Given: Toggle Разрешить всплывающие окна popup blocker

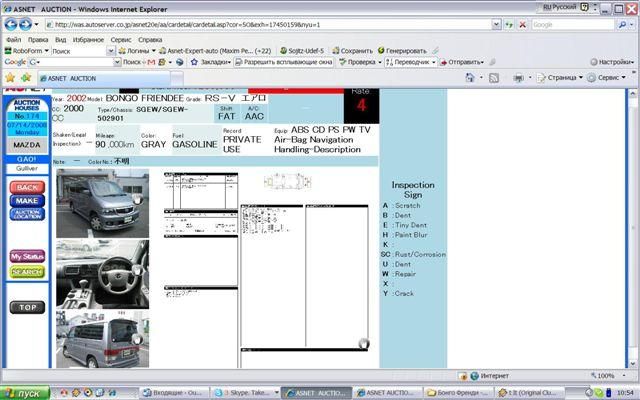Looking at the screenshot, I should (x=284, y=62).
